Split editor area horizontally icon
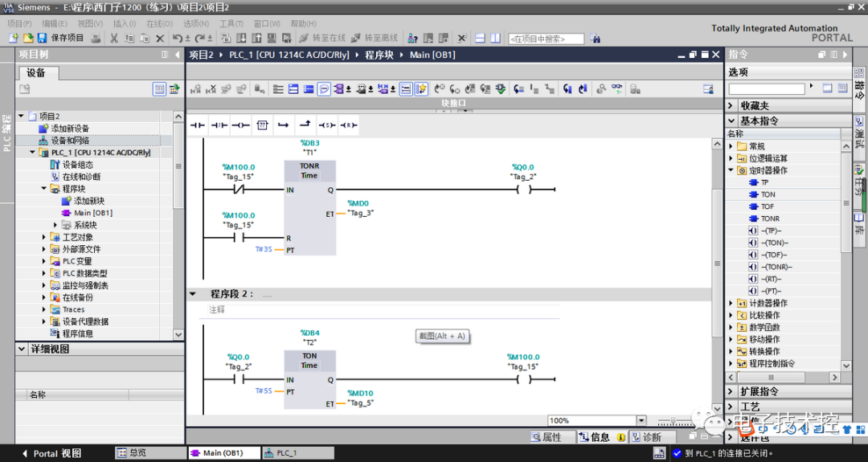Screen dimensions: 868x462 click(x=481, y=39)
